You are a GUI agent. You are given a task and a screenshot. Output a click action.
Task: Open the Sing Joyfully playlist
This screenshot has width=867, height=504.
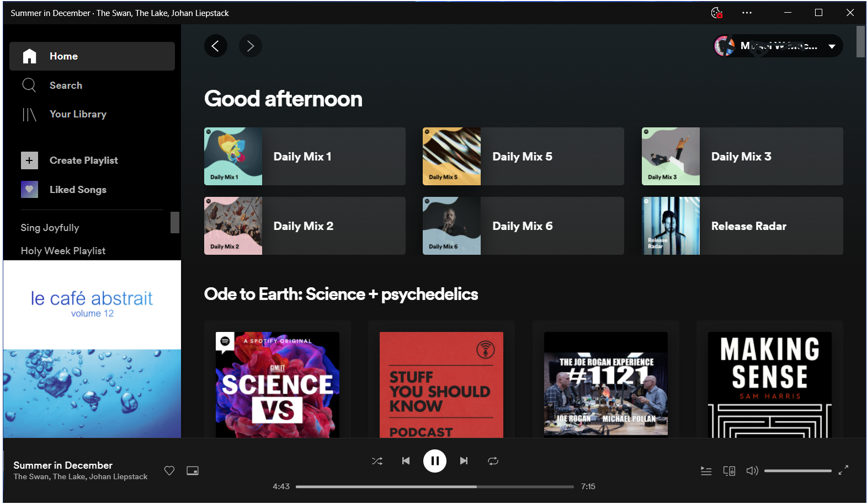click(50, 228)
